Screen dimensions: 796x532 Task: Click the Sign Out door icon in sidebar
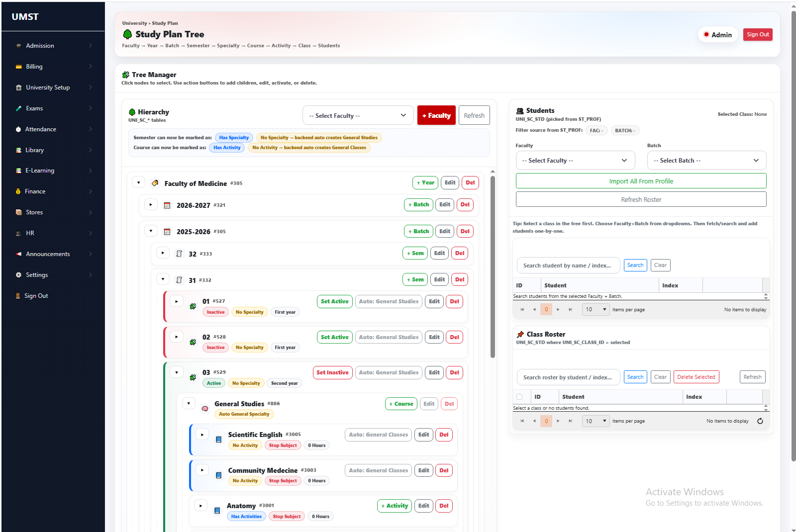click(x=18, y=296)
